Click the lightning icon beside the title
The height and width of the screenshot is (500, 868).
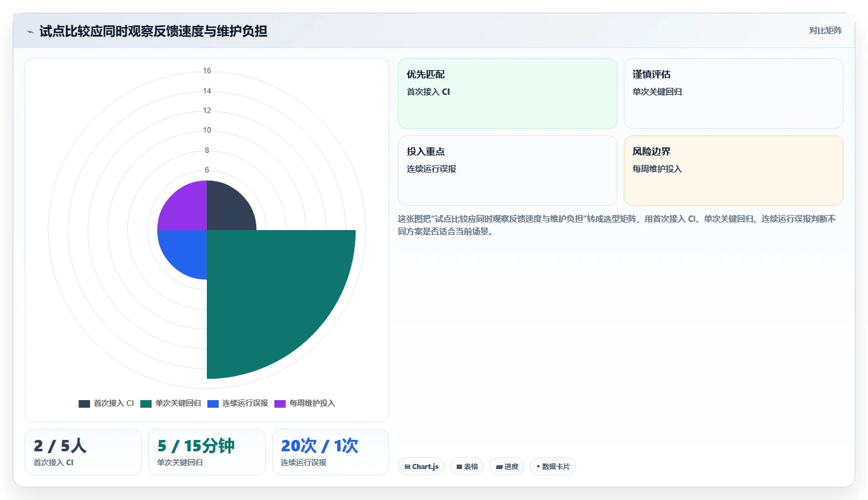(x=30, y=32)
